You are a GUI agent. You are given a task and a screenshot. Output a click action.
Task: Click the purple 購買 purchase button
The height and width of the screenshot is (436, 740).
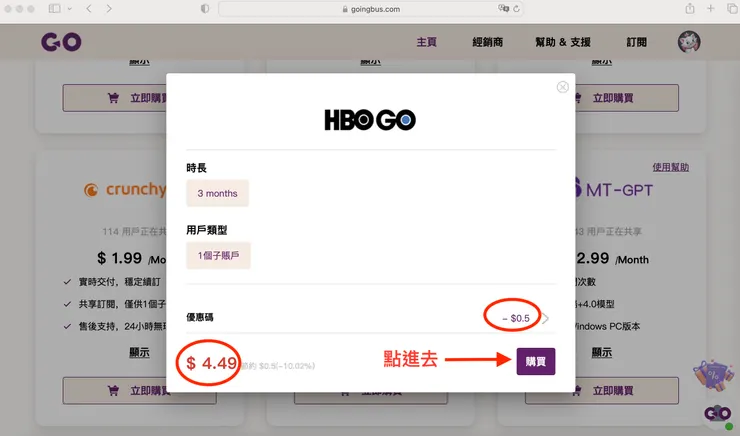(536, 361)
